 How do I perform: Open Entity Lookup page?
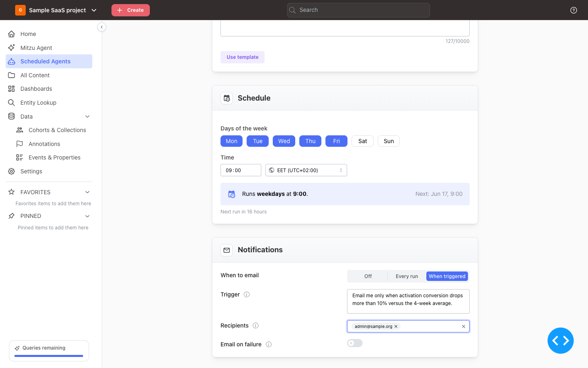pos(49,103)
